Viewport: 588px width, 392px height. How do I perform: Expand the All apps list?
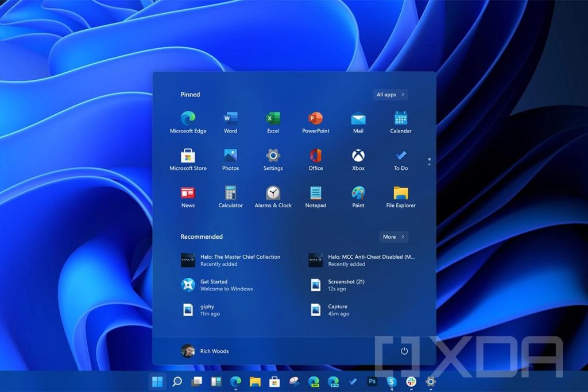[x=390, y=95]
